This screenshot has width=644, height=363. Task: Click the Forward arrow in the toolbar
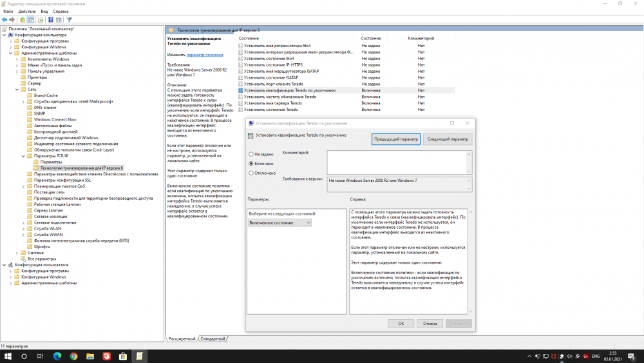point(12,20)
